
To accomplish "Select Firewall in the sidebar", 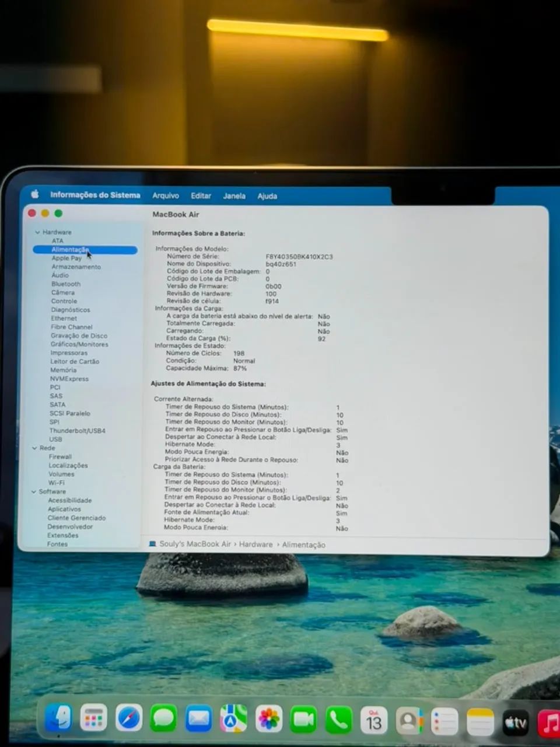I will click(60, 457).
